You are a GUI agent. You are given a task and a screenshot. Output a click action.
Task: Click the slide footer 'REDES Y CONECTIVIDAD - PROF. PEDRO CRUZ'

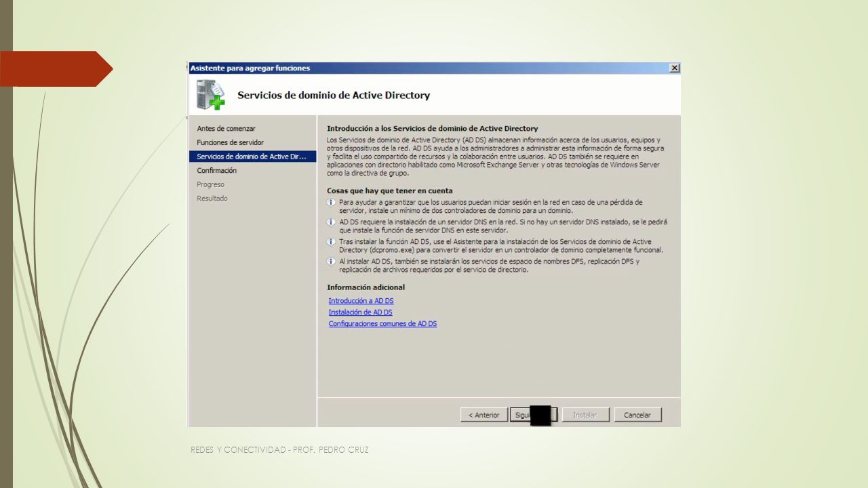point(280,450)
